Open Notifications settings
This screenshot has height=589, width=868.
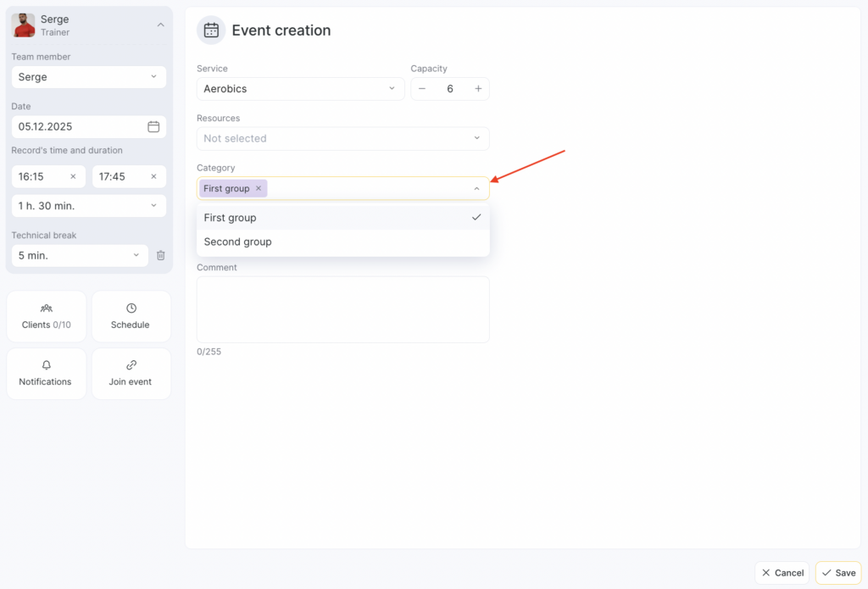(47, 373)
